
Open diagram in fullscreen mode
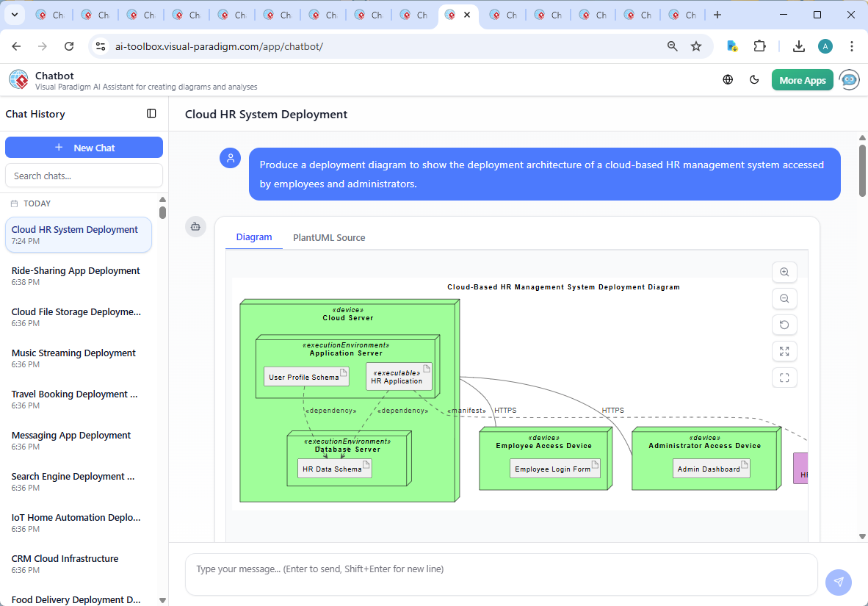[x=784, y=378]
